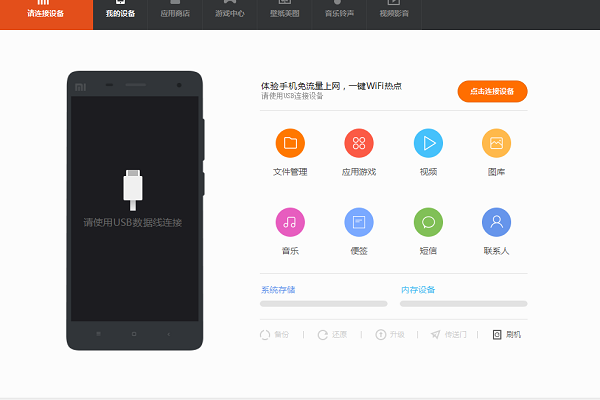Switch to the 应用商店 app store tab

click(174, 14)
